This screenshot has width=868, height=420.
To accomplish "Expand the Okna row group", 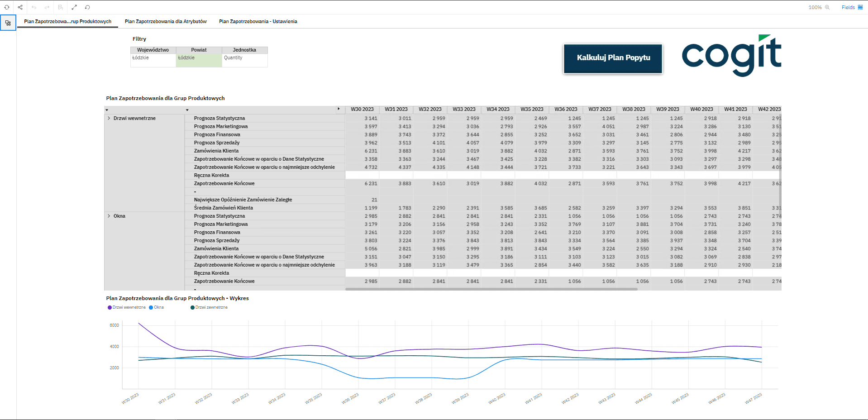I will click(x=109, y=216).
